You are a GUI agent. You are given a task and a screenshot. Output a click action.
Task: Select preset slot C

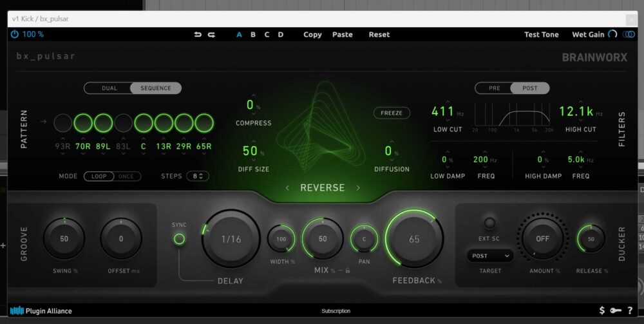pyautogui.click(x=267, y=35)
